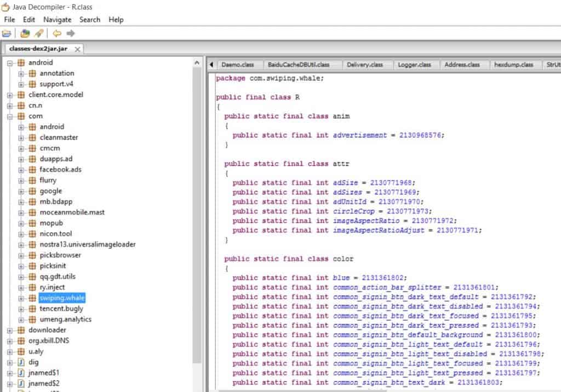Viewport: 561px width, 392px height.
Task: Close the classes-dex2jar.jar tab
Action: click(77, 49)
